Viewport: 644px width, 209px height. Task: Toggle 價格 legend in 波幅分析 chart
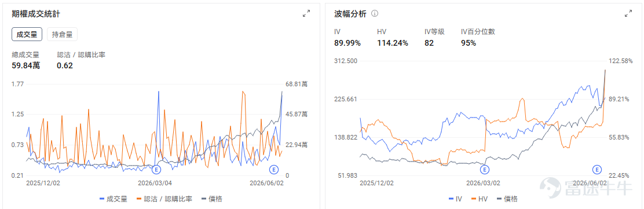point(507,199)
